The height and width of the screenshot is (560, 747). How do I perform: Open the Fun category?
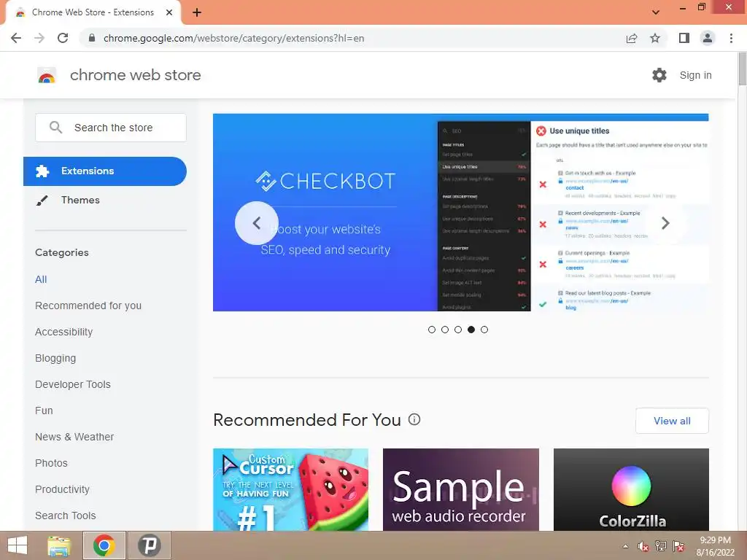click(44, 411)
